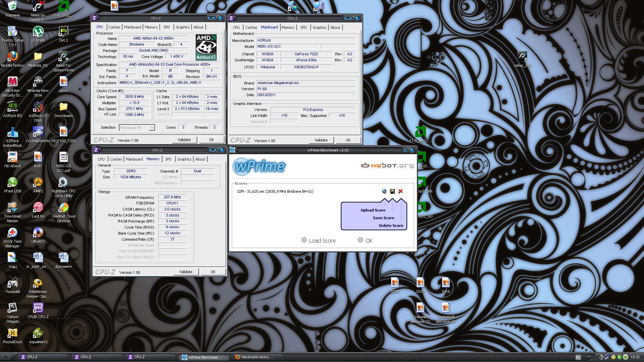Launch WebMoney Keeper Classic icon
This screenshot has height=362, width=644.
tap(38, 288)
